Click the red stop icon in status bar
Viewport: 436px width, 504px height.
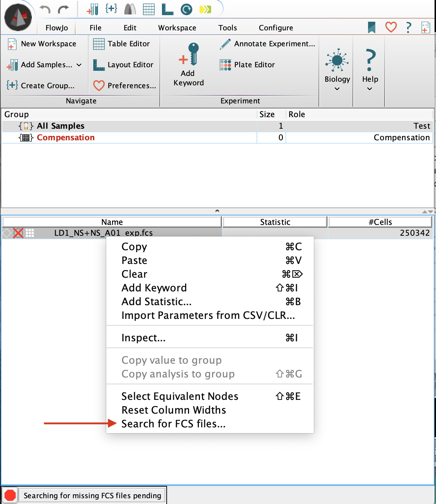click(x=10, y=495)
